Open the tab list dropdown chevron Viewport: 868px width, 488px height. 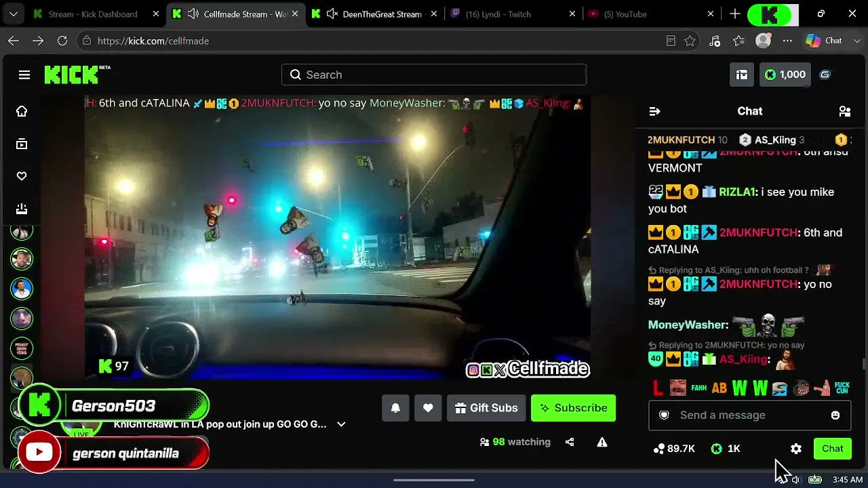click(x=14, y=14)
